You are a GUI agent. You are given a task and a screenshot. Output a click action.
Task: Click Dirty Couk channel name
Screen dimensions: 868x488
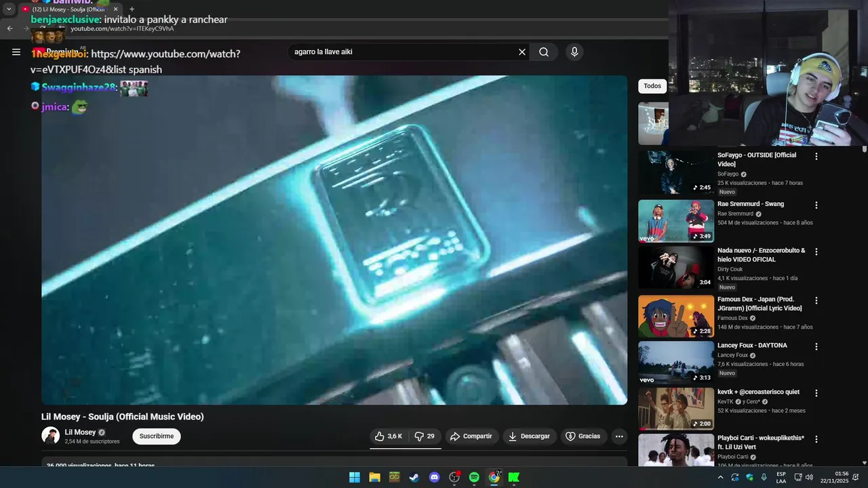[x=730, y=269]
